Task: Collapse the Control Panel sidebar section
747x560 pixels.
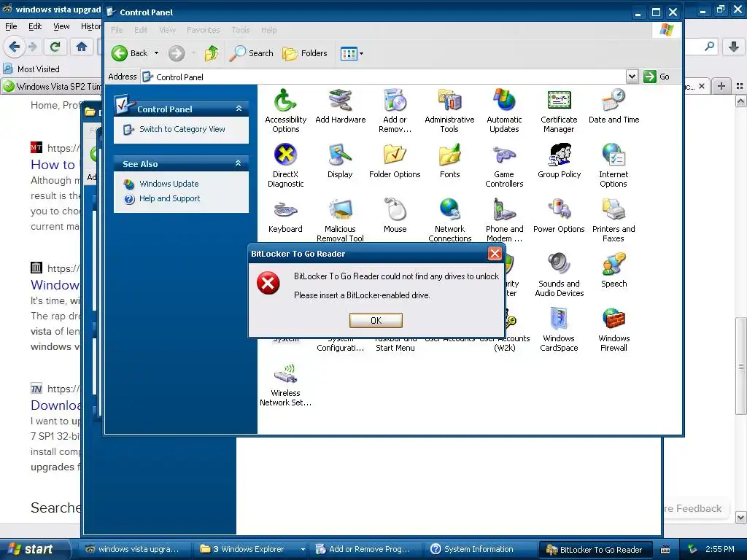Action: click(x=239, y=109)
